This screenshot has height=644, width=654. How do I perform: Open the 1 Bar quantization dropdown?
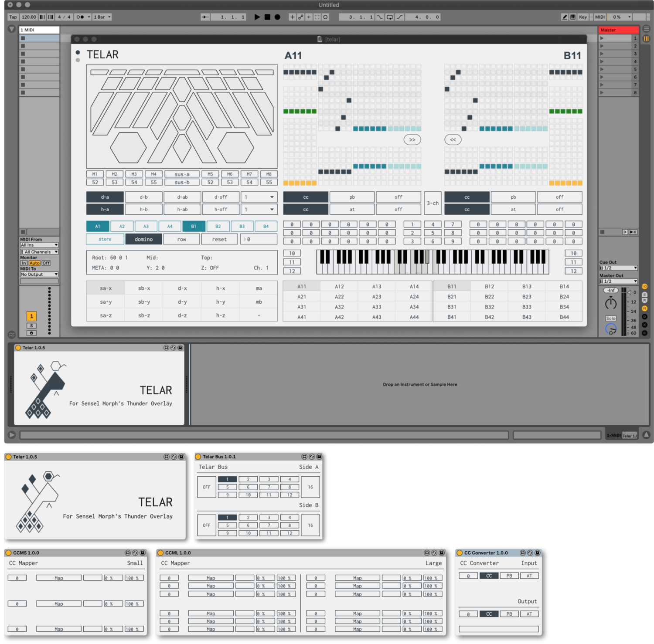point(102,17)
